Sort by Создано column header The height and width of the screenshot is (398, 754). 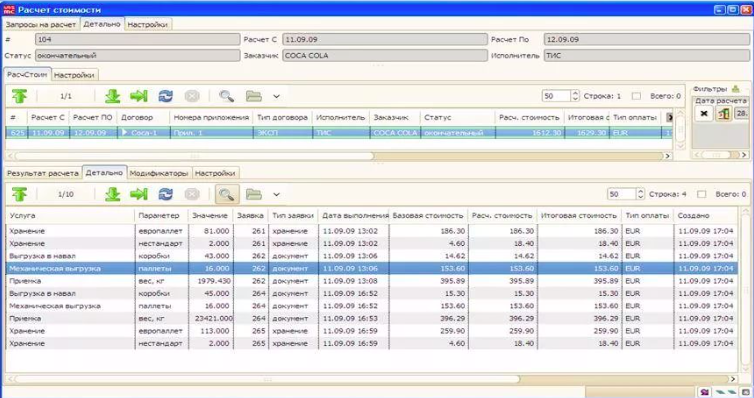click(x=705, y=215)
